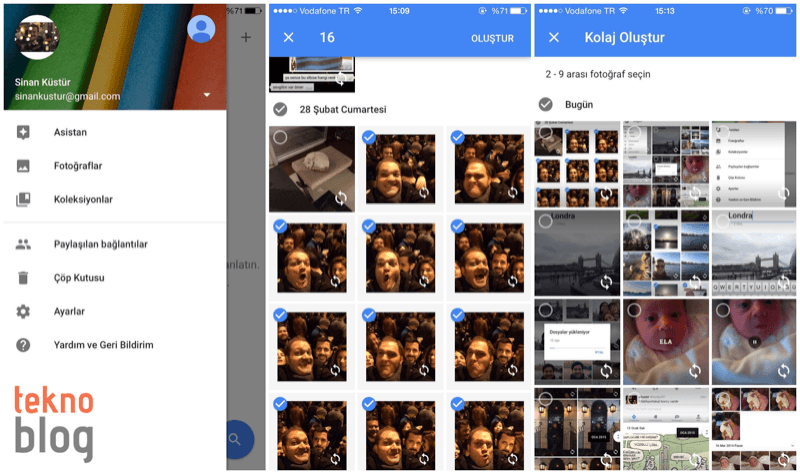Select the selfie grid screenshot in Bugün
This screenshot has width=800, height=474.
577,164
